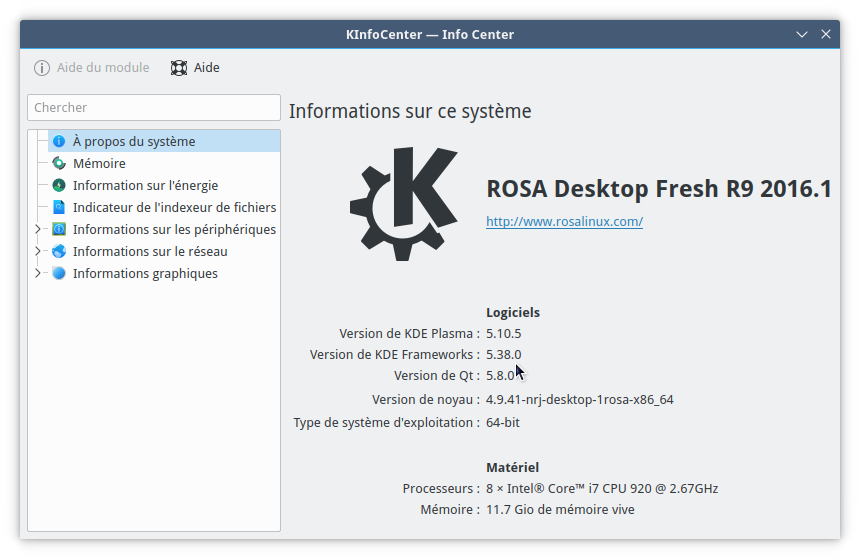This screenshot has width=860, height=559.
Task: Open the Mémoire module
Action: click(x=99, y=163)
